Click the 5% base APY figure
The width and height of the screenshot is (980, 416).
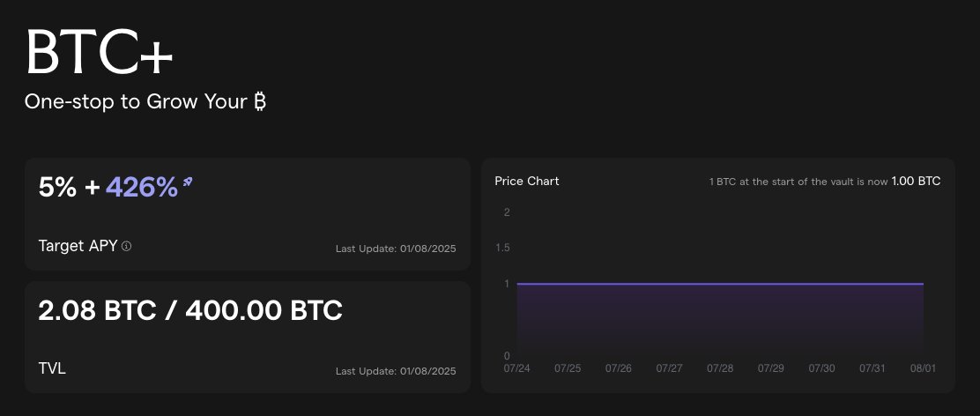click(57, 187)
